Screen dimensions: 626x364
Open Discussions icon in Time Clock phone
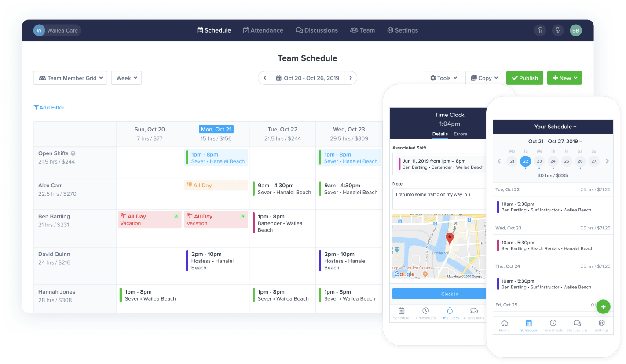(x=474, y=313)
